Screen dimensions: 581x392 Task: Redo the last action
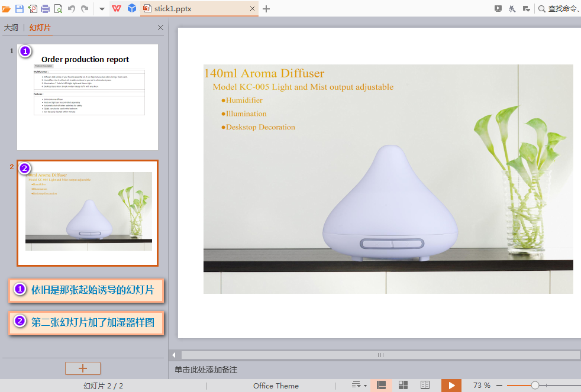coord(85,8)
